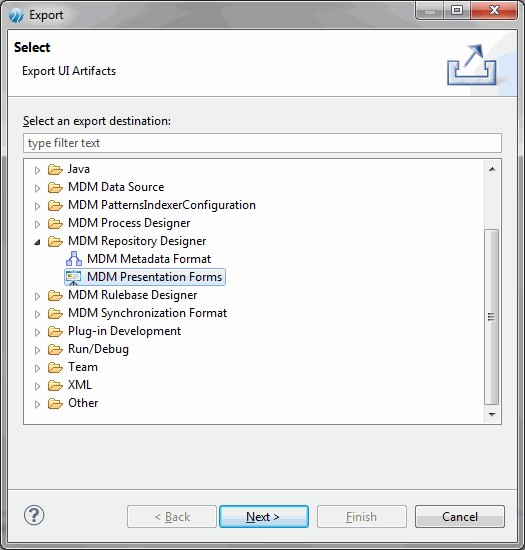Click the MDM Process Designer folder icon
The height and width of the screenshot is (550, 525).
(55, 224)
